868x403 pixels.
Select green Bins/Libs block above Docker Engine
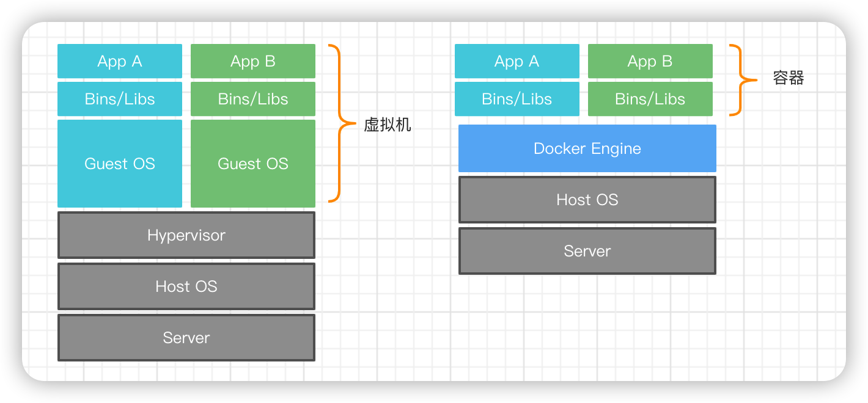[650, 99]
